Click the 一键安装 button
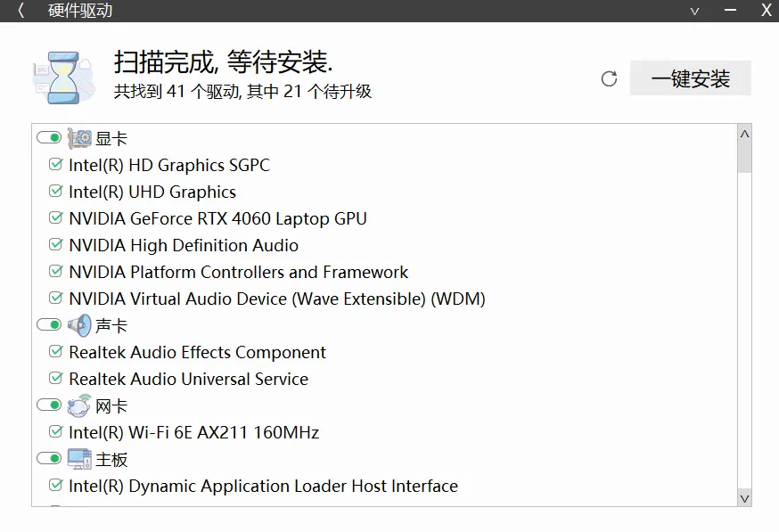779x532 pixels. [690, 78]
